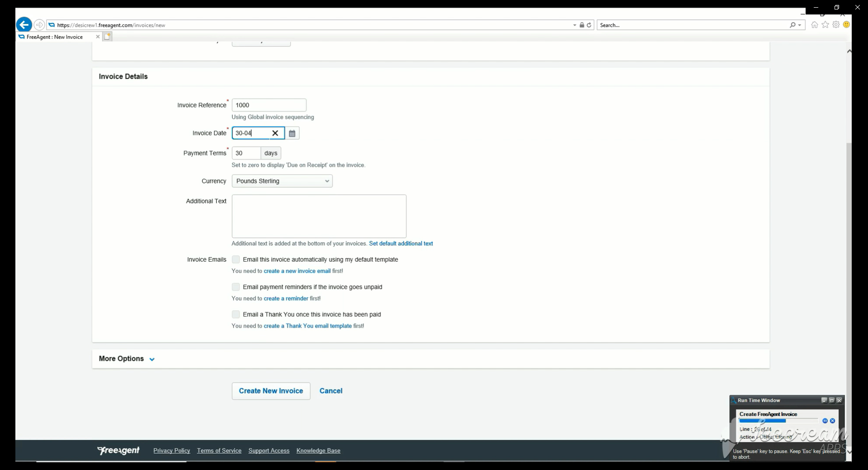Expand the More Options section

pyautogui.click(x=127, y=359)
